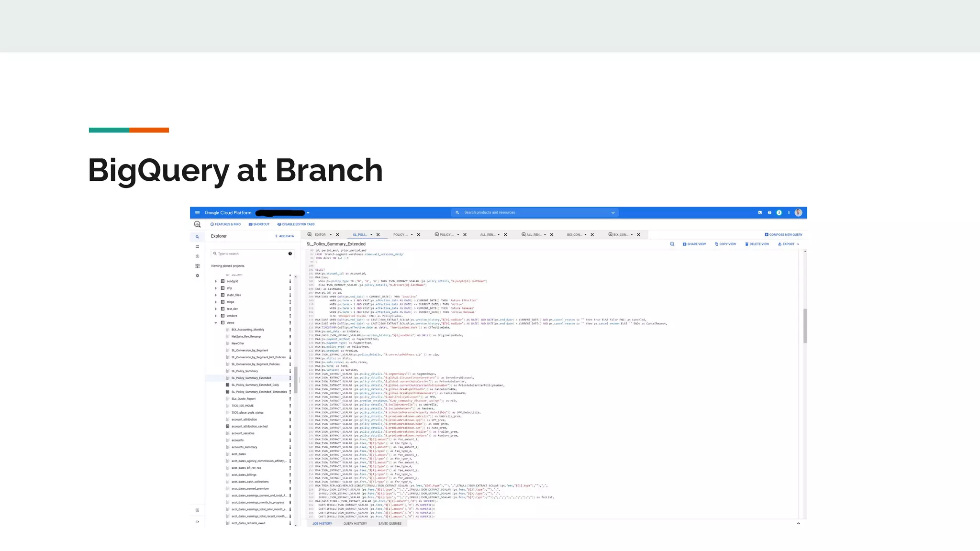Click Disable Editor Tabs
The height and width of the screenshot is (551, 980).
coord(296,224)
